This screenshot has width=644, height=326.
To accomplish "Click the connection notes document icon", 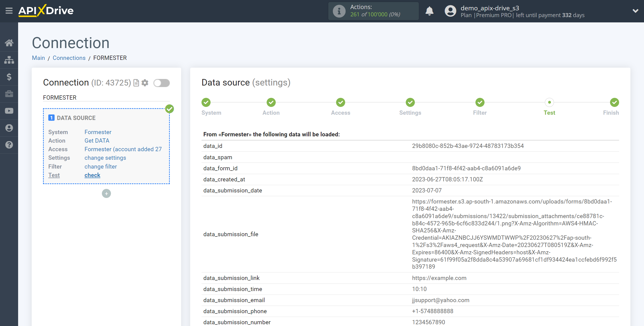I will (x=136, y=83).
